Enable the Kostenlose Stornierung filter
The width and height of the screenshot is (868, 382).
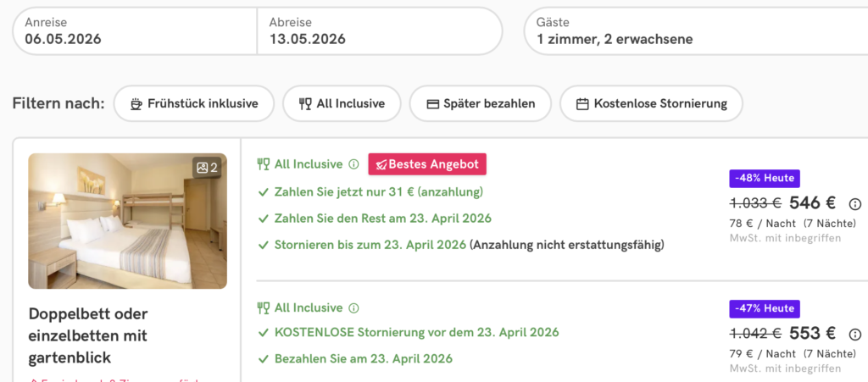651,103
